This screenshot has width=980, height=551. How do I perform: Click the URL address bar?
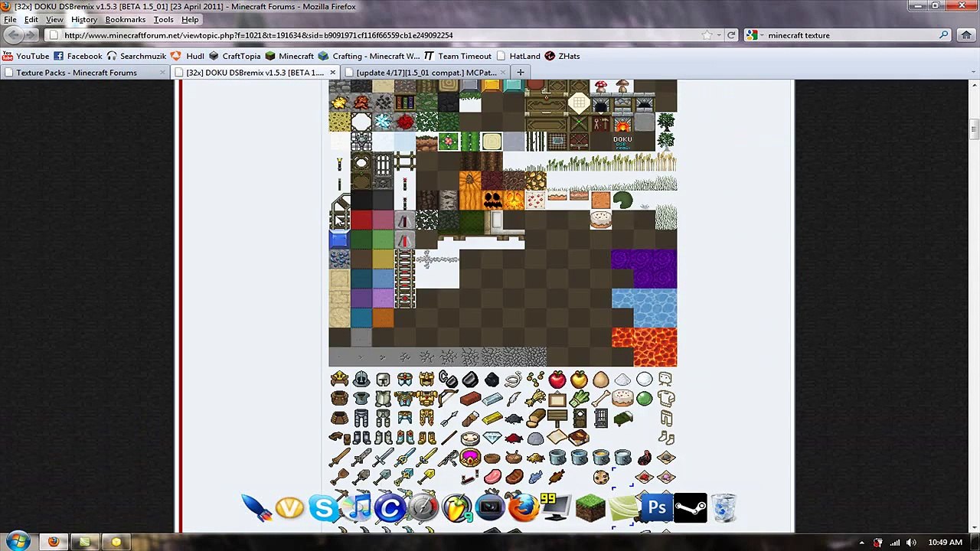tap(375, 35)
